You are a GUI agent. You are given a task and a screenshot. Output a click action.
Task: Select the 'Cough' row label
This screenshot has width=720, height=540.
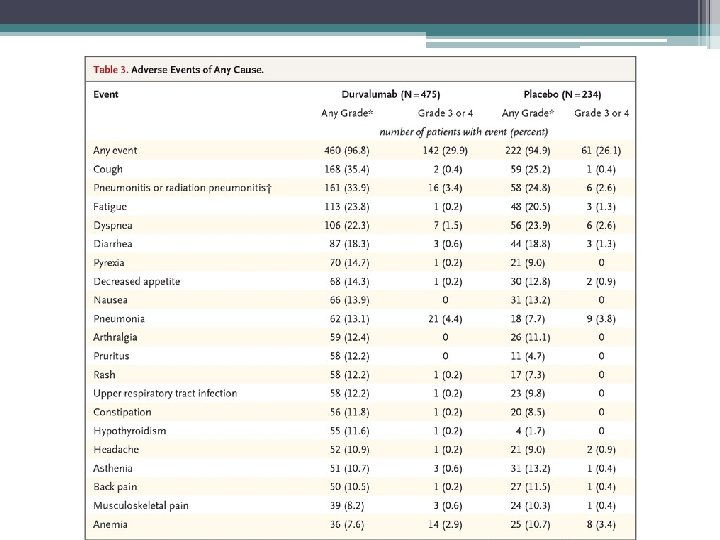pos(108,169)
